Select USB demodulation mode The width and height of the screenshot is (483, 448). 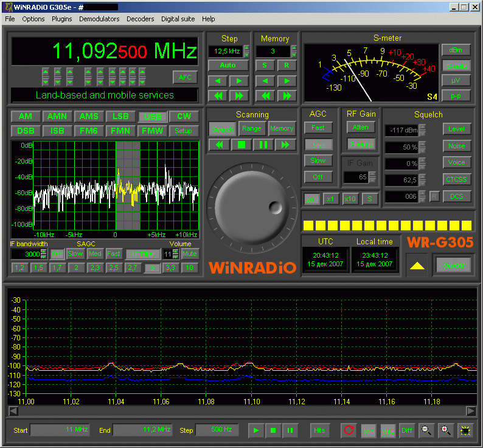click(153, 117)
